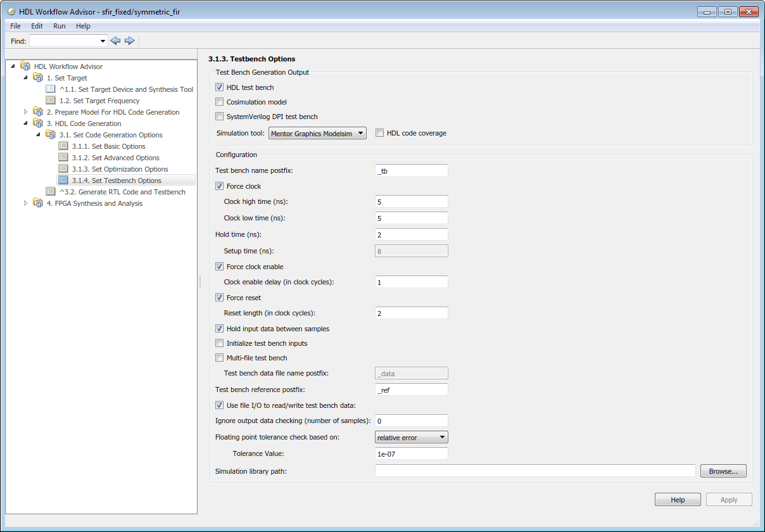
Task: Click the HDL Workflow Advisor root folder icon
Action: point(25,66)
